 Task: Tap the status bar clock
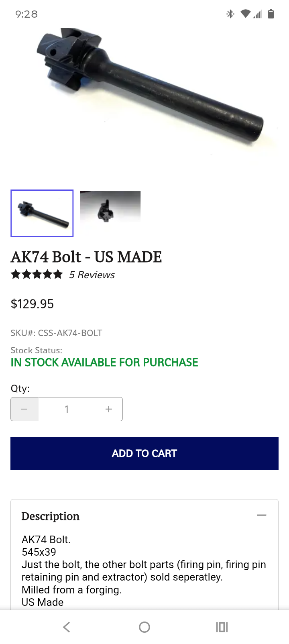click(x=26, y=14)
